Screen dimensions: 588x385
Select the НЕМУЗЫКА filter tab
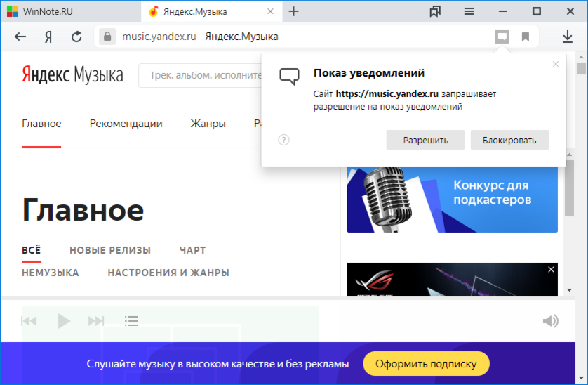pos(51,273)
